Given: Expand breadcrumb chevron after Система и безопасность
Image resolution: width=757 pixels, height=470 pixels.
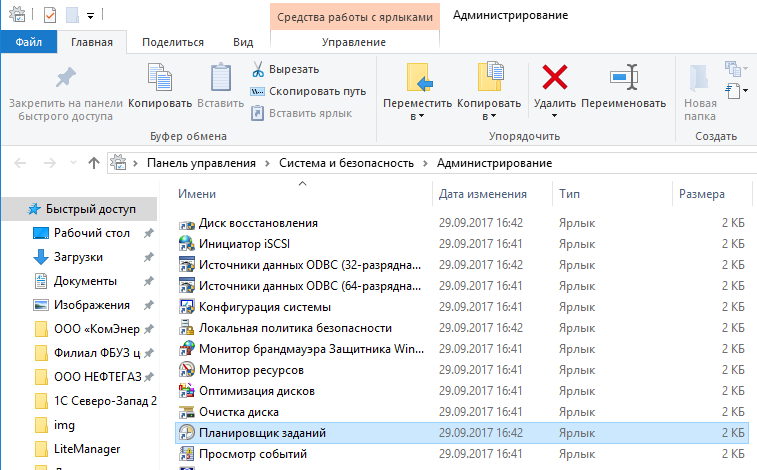Looking at the screenshot, I should pos(425,164).
